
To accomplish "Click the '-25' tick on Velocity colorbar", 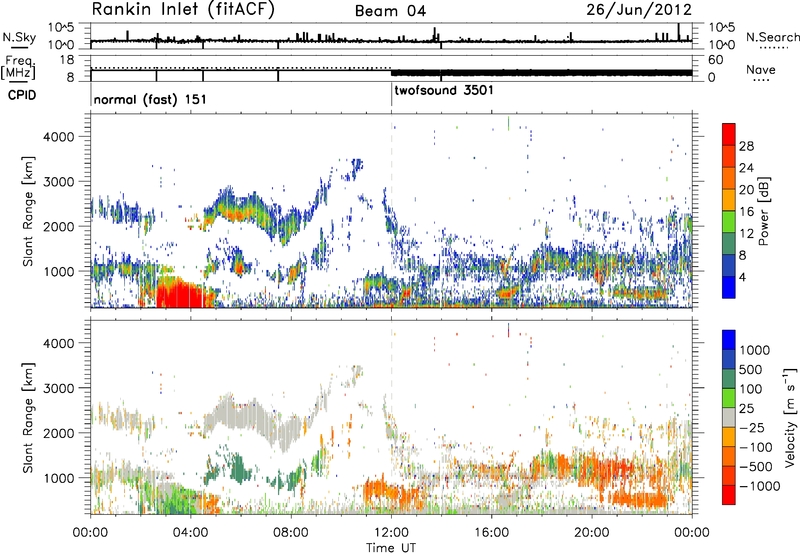I will pyautogui.click(x=751, y=428).
